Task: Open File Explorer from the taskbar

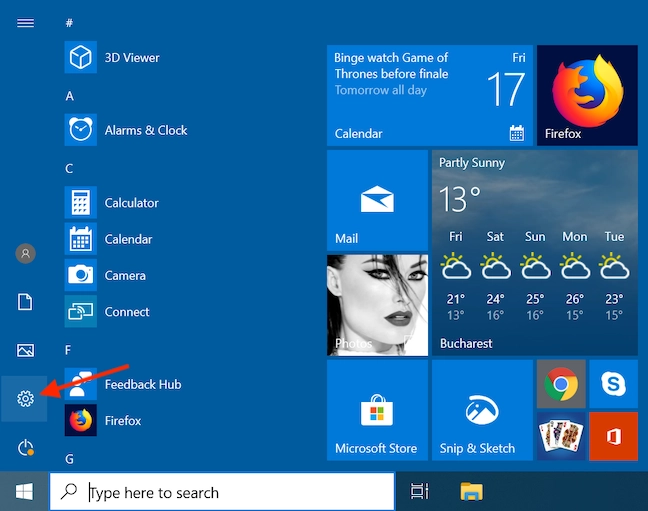Action: pyautogui.click(x=471, y=492)
